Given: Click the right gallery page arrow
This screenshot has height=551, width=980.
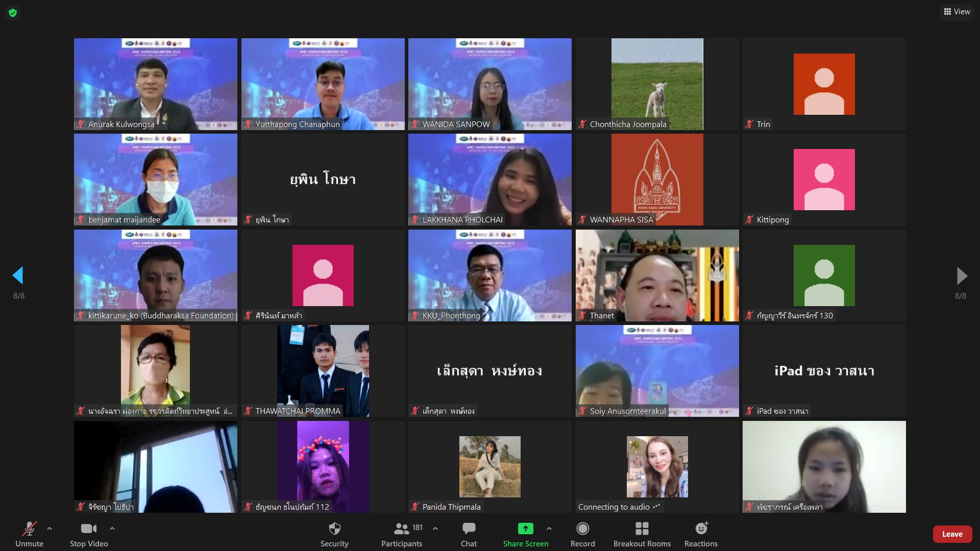Looking at the screenshot, I should [x=961, y=275].
